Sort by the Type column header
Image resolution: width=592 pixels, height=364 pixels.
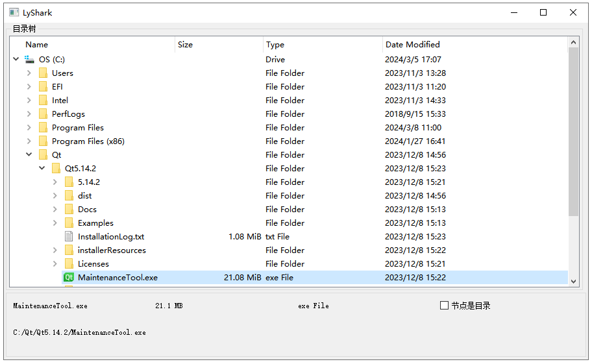pyautogui.click(x=323, y=45)
